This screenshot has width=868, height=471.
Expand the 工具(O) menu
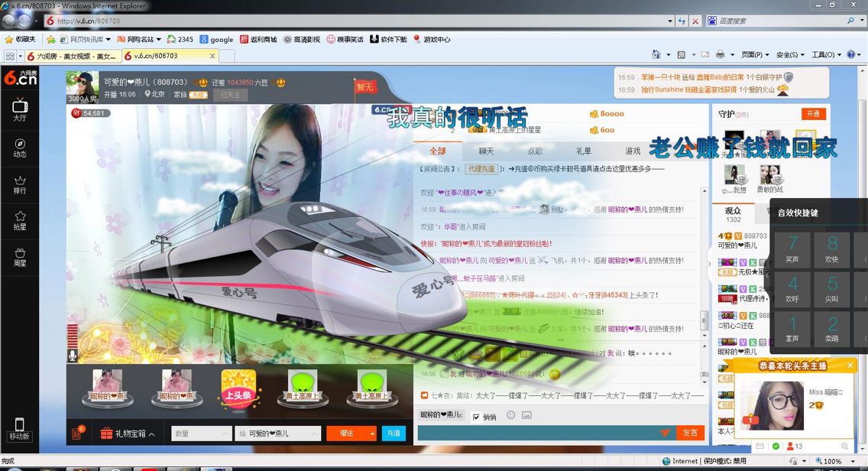826,54
